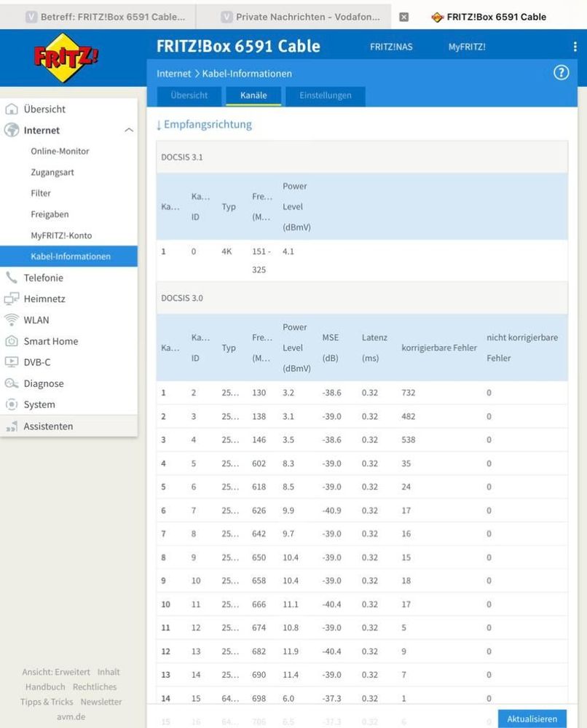
Task: Click frequency 138 in channel 2 row
Action: pyautogui.click(x=259, y=416)
